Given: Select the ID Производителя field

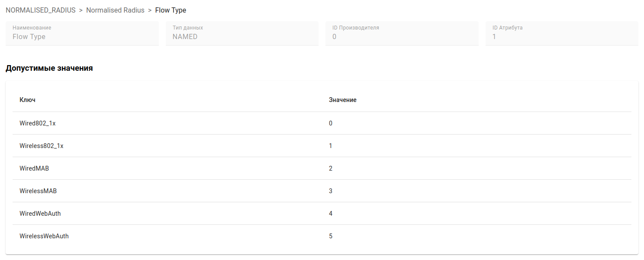Looking at the screenshot, I should pos(402,36).
